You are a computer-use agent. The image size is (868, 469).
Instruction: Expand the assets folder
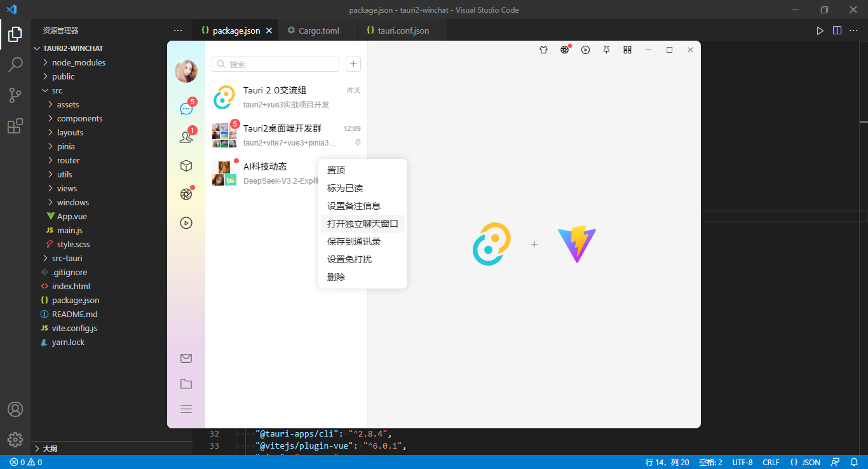click(x=112, y=104)
